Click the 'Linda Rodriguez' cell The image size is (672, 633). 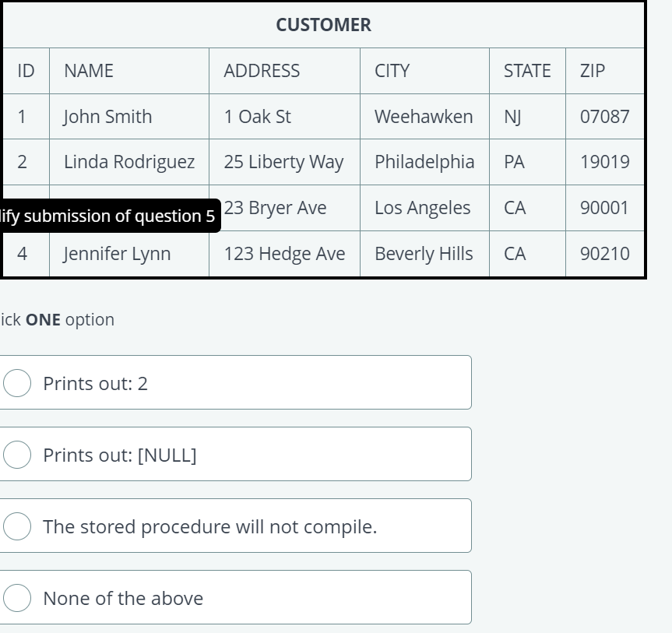tap(129, 162)
